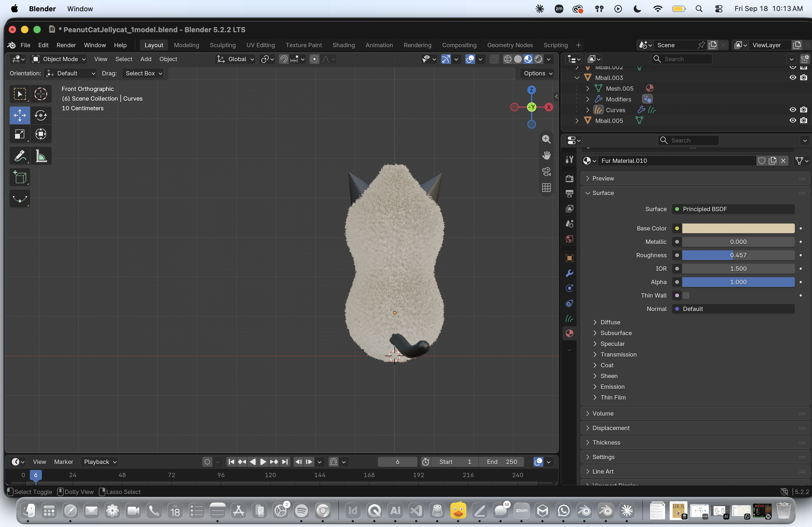The height and width of the screenshot is (527, 812).
Task: Open the File menu
Action: (25, 45)
